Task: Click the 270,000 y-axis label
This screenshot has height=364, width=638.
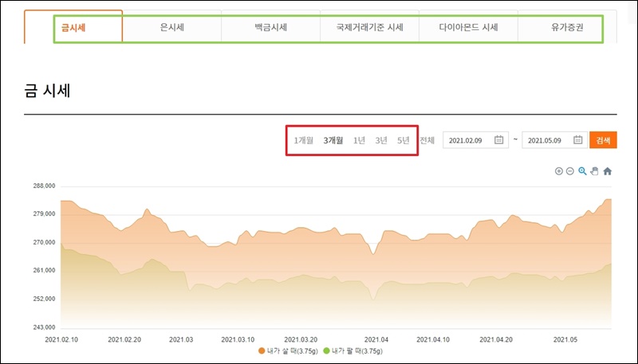Action: (x=45, y=242)
